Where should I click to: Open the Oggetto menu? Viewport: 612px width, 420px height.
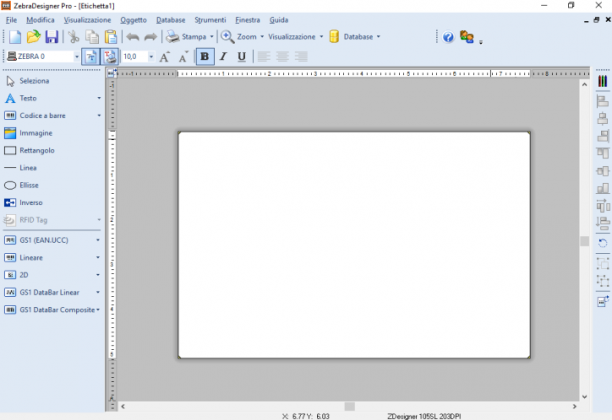coord(133,20)
